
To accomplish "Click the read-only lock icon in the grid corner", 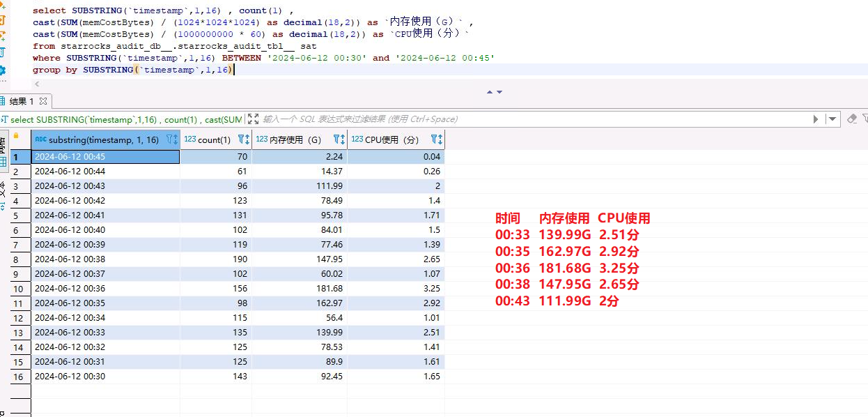I will click(16, 136).
